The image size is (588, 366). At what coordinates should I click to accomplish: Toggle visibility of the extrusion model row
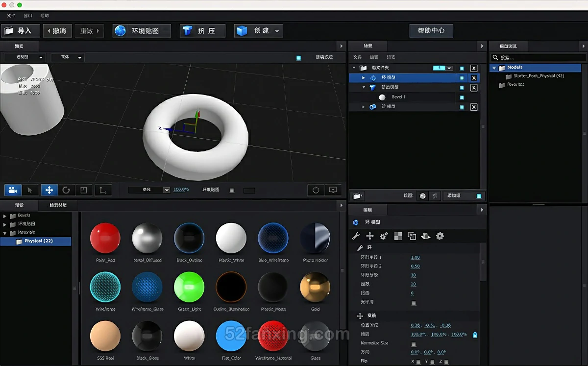(x=462, y=88)
